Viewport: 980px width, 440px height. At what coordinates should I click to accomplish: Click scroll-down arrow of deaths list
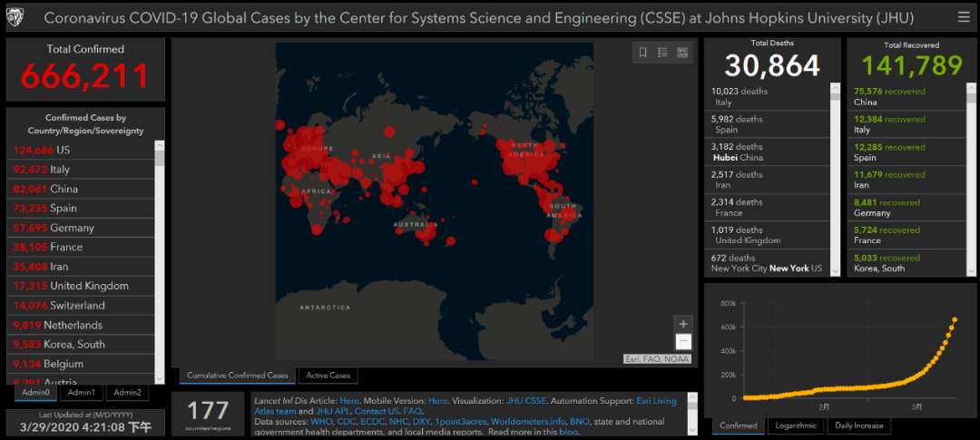tap(836, 271)
